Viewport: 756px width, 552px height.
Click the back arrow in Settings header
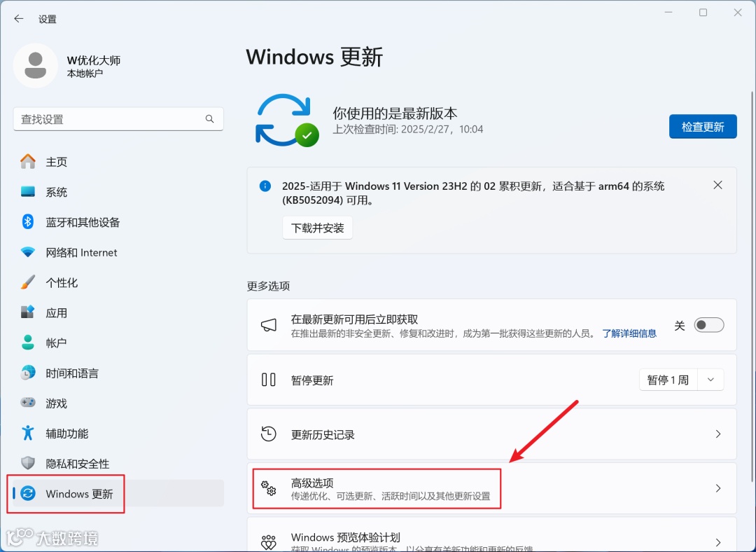tap(18, 19)
